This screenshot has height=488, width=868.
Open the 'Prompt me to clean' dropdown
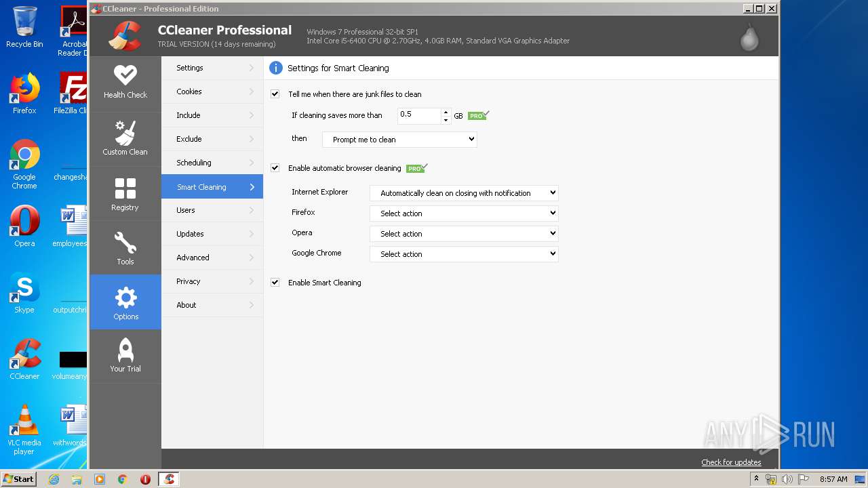399,140
